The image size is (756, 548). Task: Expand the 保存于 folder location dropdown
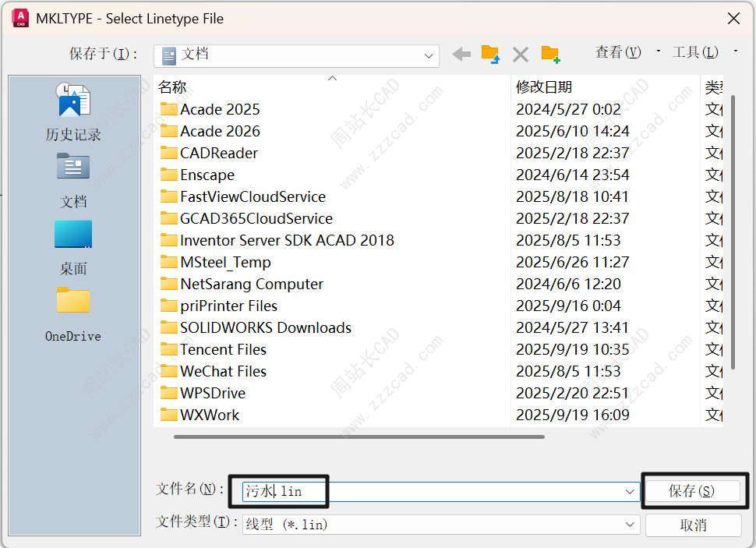click(428, 56)
